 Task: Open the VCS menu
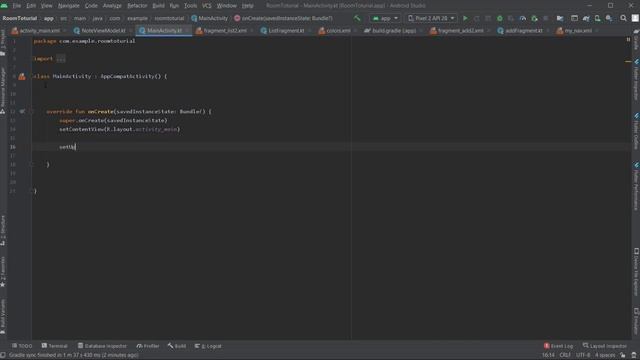point(207,6)
